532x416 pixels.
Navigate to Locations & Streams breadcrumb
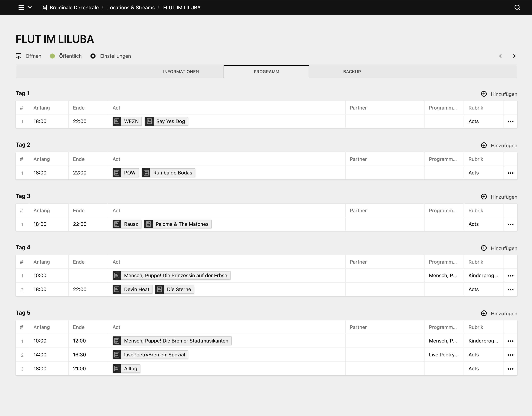pyautogui.click(x=131, y=7)
